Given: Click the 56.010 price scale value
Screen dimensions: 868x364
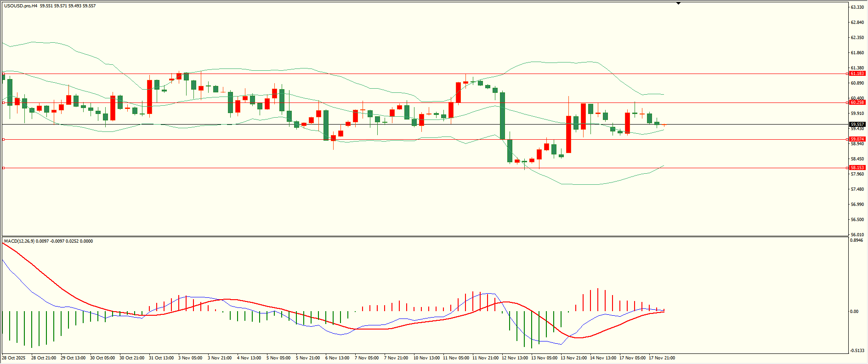Looking at the screenshot, I should pyautogui.click(x=857, y=235).
